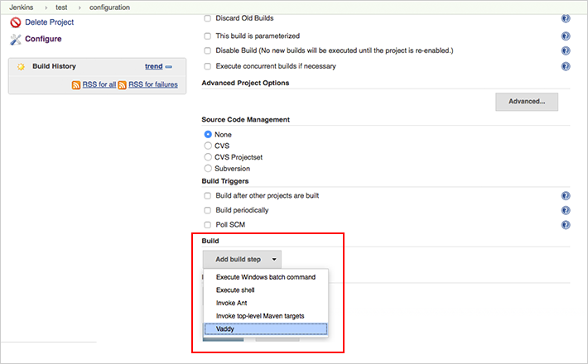Open the Add build step dropdown
Image resolution: width=588 pixels, height=364 pixels.
click(242, 259)
